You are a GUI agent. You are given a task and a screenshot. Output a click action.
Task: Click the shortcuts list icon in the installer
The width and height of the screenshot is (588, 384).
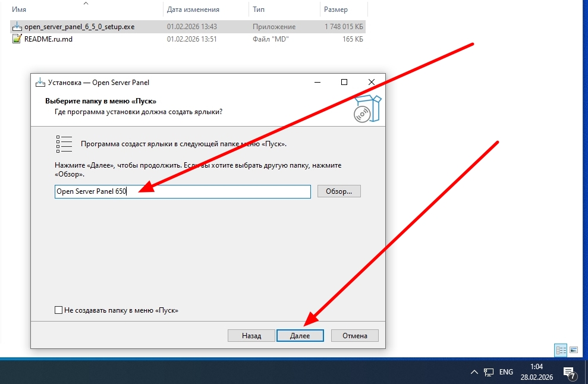point(64,144)
